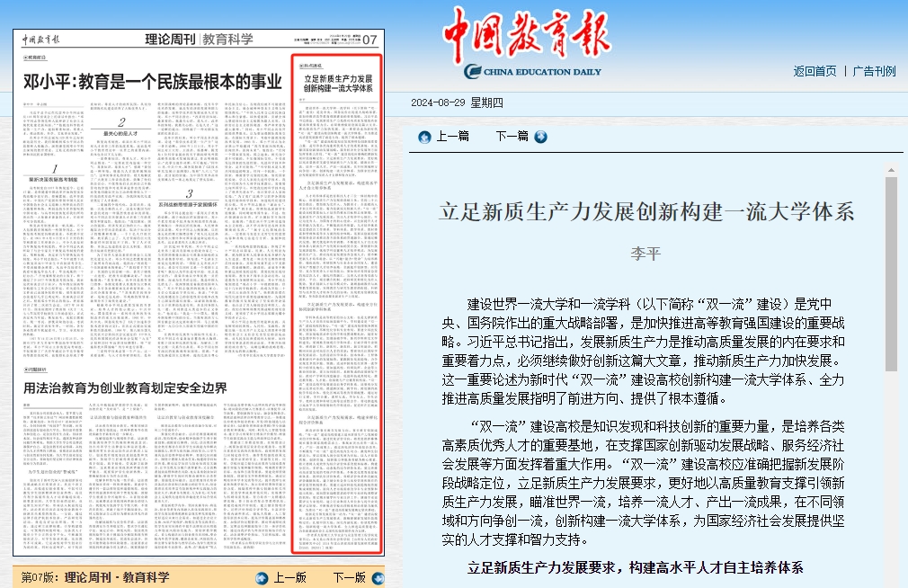Viewport: 908px width, 588px height.
Task: Go to previous page via 上一版 text
Action: tap(289, 578)
